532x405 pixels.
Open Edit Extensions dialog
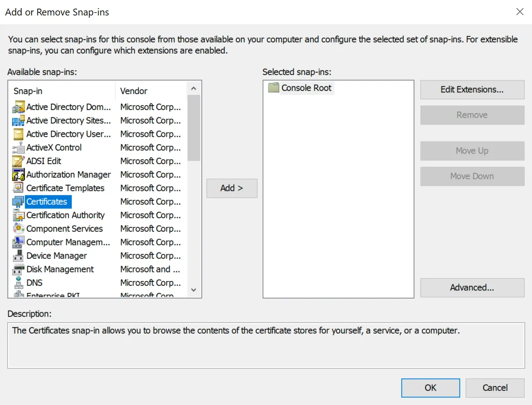tap(472, 90)
